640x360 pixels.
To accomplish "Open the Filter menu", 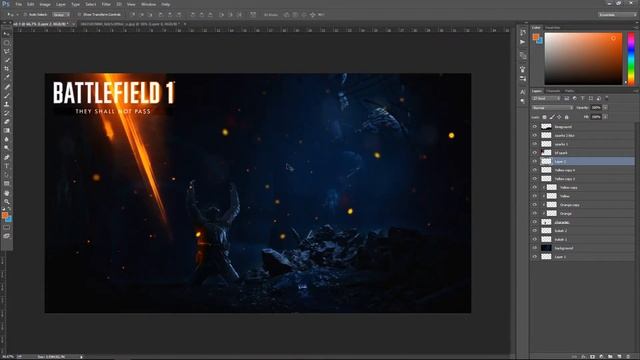I will point(106,4).
